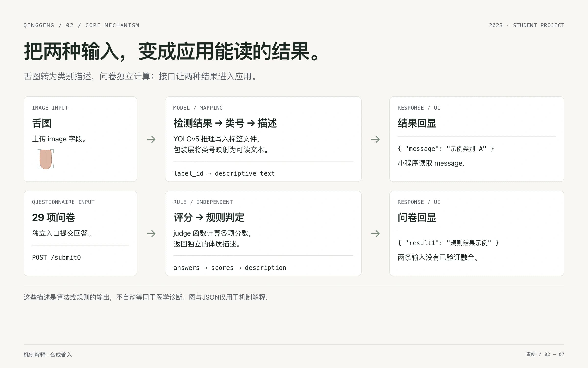Image resolution: width=588 pixels, height=368 pixels.
Task: Select the 检测结果 → 类号 → 描述 heading
Action: coord(225,123)
